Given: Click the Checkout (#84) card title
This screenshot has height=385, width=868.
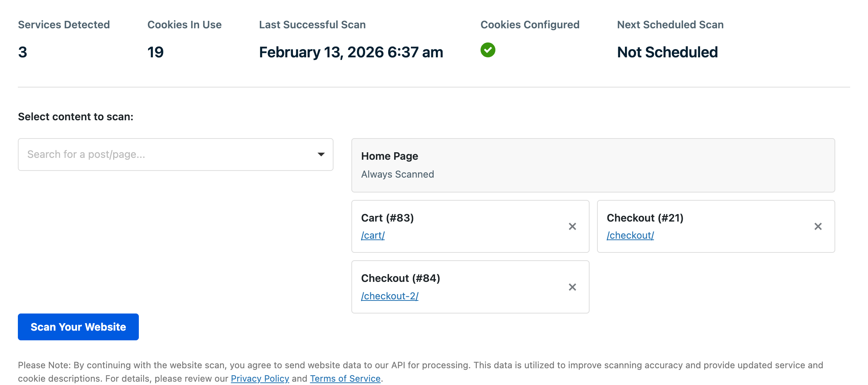Looking at the screenshot, I should [401, 278].
